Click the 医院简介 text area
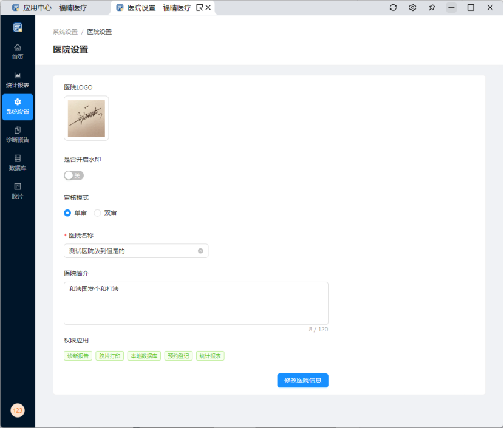 (x=196, y=303)
